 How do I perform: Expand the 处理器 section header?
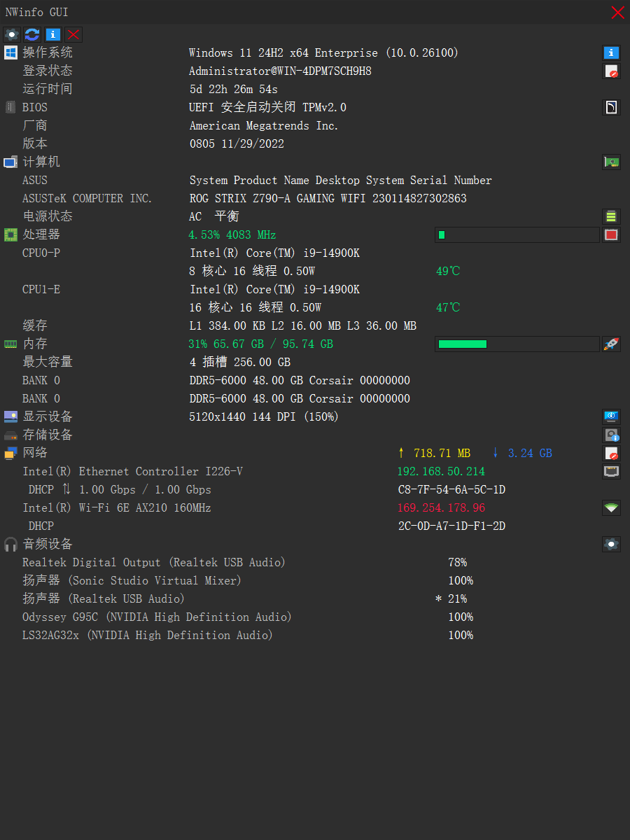(x=41, y=234)
